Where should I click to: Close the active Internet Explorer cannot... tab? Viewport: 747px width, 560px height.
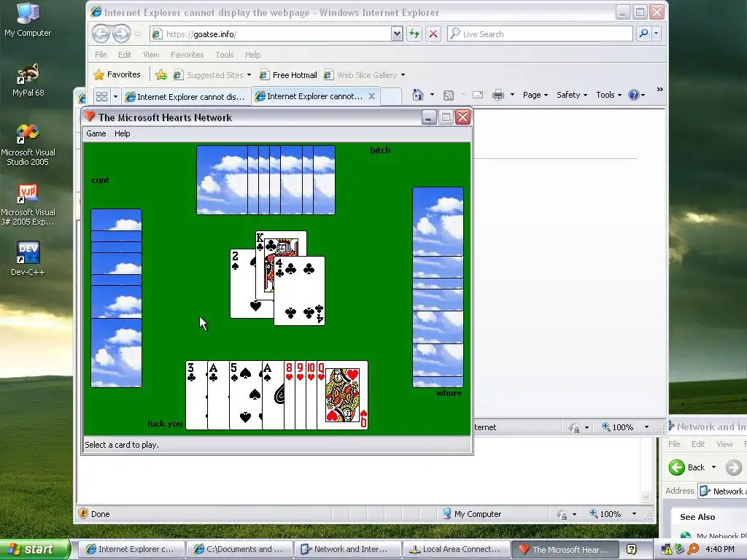pos(371,96)
